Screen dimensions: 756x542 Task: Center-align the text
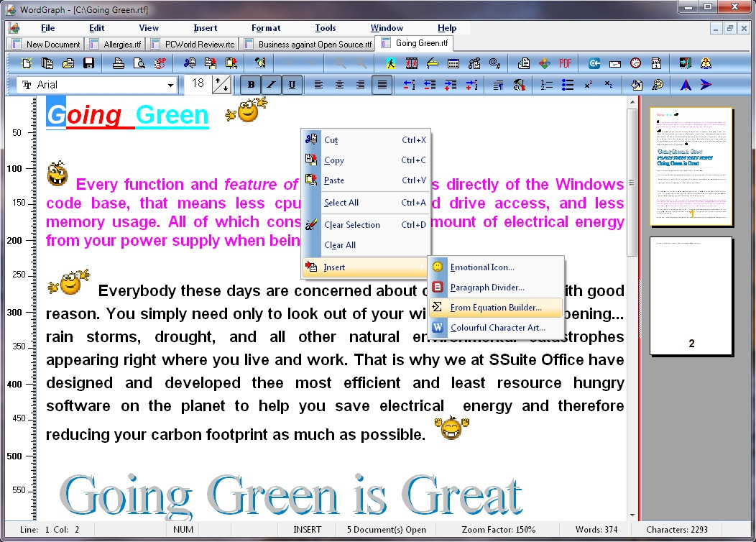[x=339, y=85]
